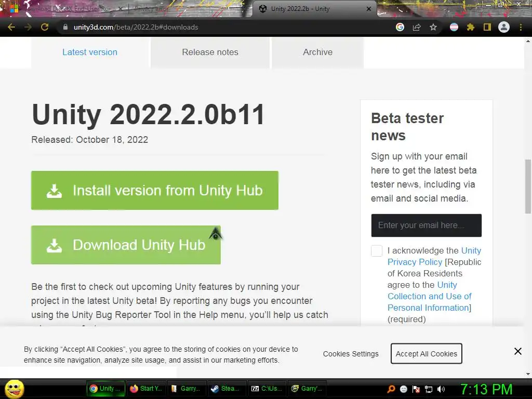Click the download icon on Install version button

[x=54, y=191]
